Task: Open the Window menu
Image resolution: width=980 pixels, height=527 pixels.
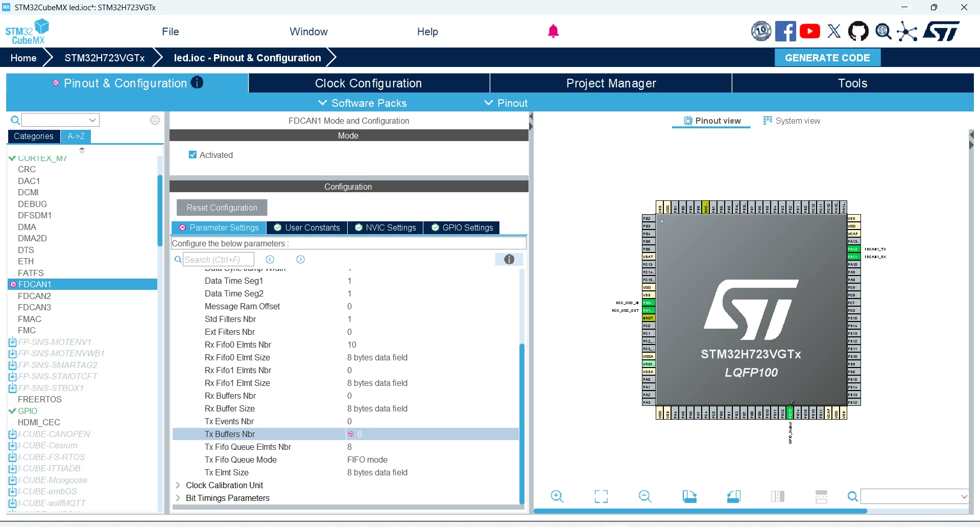Action: point(308,32)
